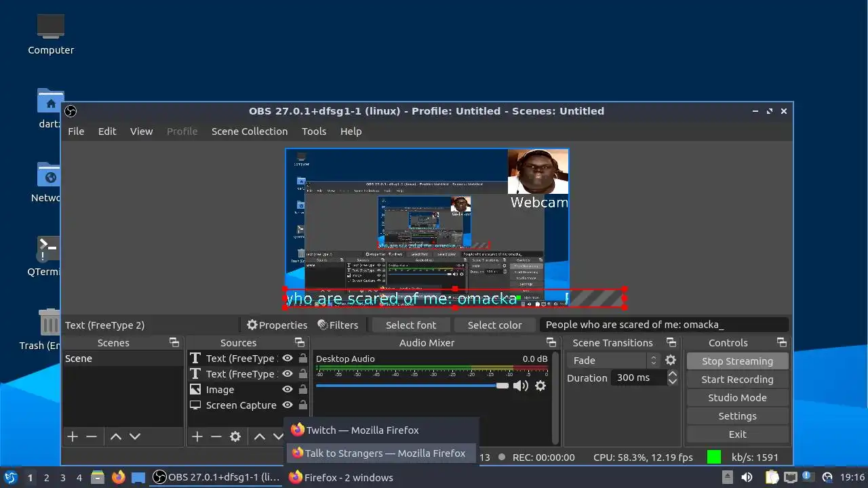Click text field containing 'People who are scared'
This screenshot has width=868, height=488.
[665, 325]
